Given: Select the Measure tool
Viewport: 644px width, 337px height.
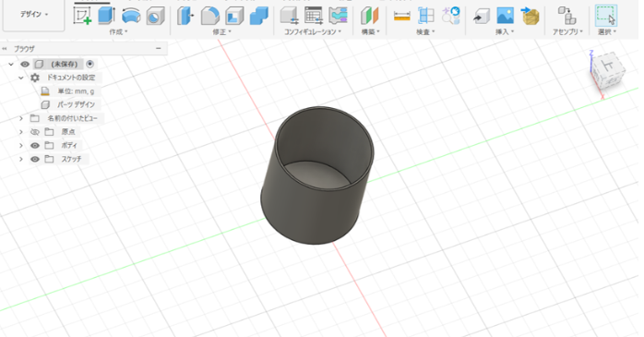Looking at the screenshot, I should (x=401, y=16).
